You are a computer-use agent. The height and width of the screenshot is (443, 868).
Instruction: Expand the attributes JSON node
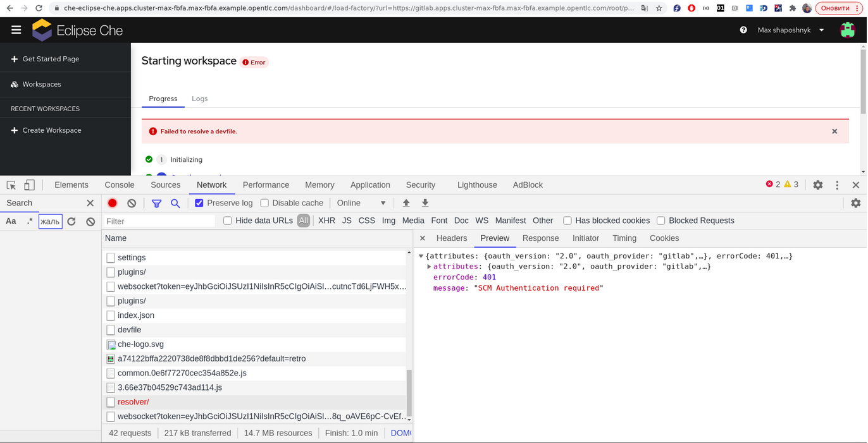[429, 267]
